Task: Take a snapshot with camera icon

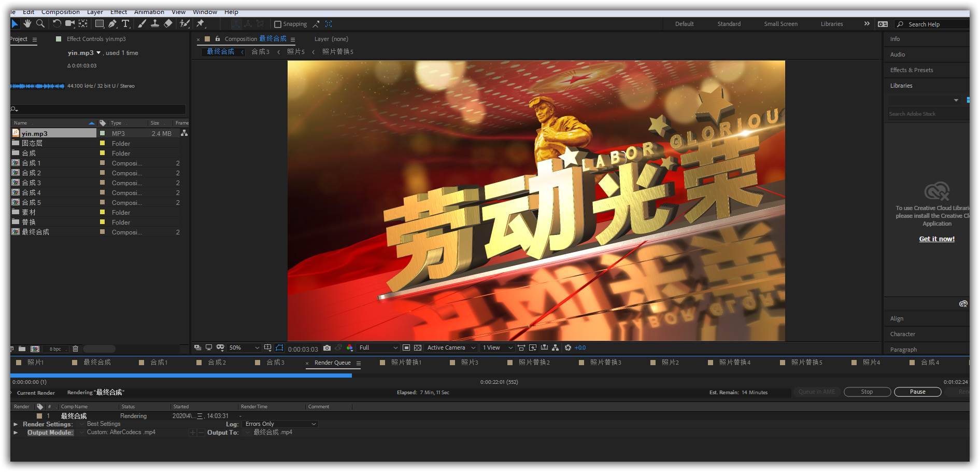Action: point(327,348)
